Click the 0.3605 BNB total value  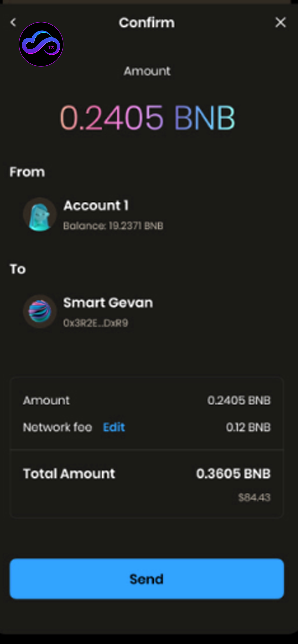pyautogui.click(x=233, y=473)
